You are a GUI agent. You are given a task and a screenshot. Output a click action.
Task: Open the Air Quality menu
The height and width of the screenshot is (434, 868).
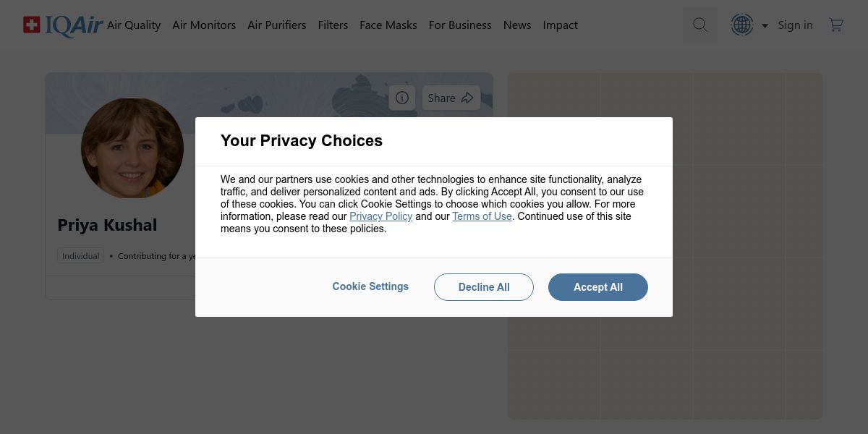134,25
